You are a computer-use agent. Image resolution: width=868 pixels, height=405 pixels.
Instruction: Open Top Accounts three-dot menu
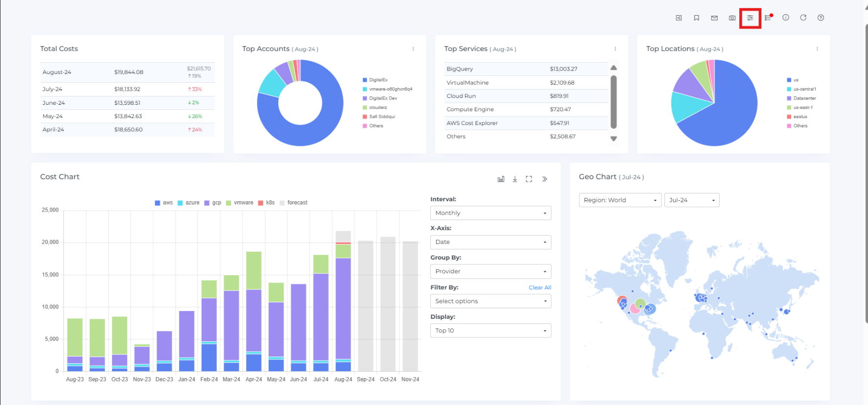tap(413, 49)
